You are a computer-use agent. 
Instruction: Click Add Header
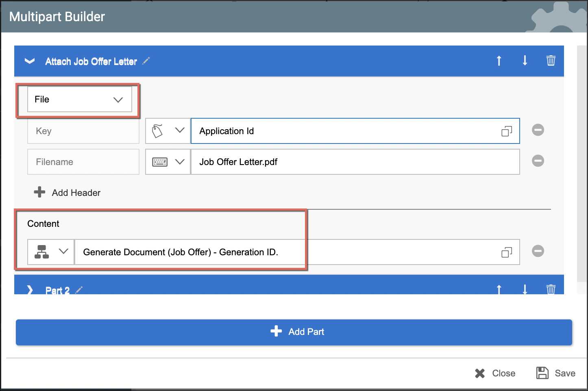coord(68,193)
